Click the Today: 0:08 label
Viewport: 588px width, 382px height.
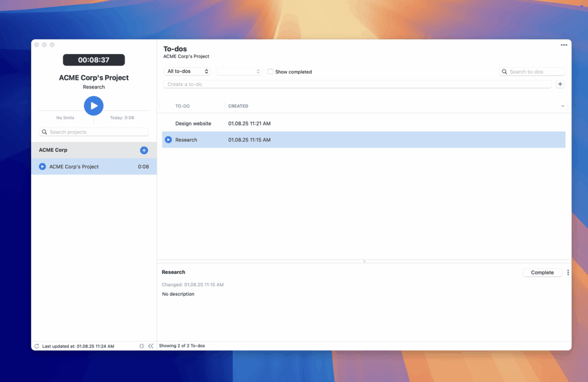[122, 118]
